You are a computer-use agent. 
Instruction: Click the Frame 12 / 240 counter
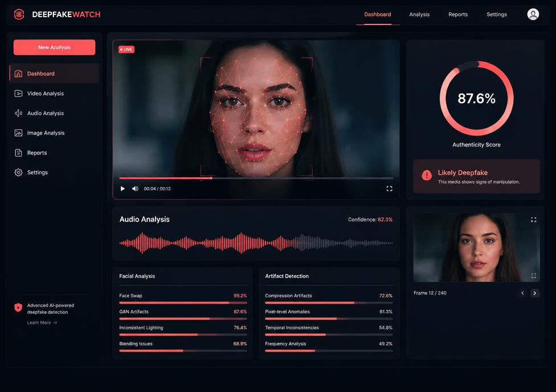click(x=430, y=293)
